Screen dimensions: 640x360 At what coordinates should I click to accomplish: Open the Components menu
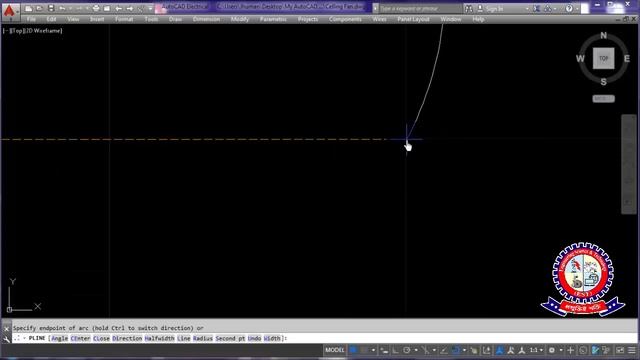coord(345,19)
